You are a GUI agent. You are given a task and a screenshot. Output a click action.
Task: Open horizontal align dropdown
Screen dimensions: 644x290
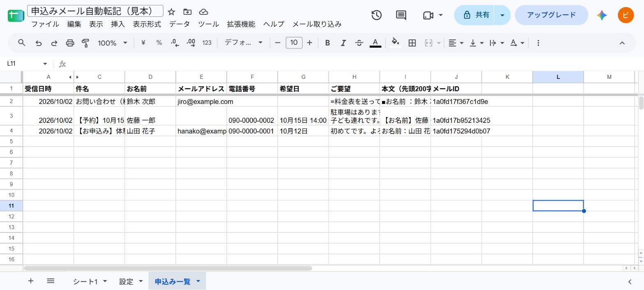pyautogui.click(x=456, y=43)
